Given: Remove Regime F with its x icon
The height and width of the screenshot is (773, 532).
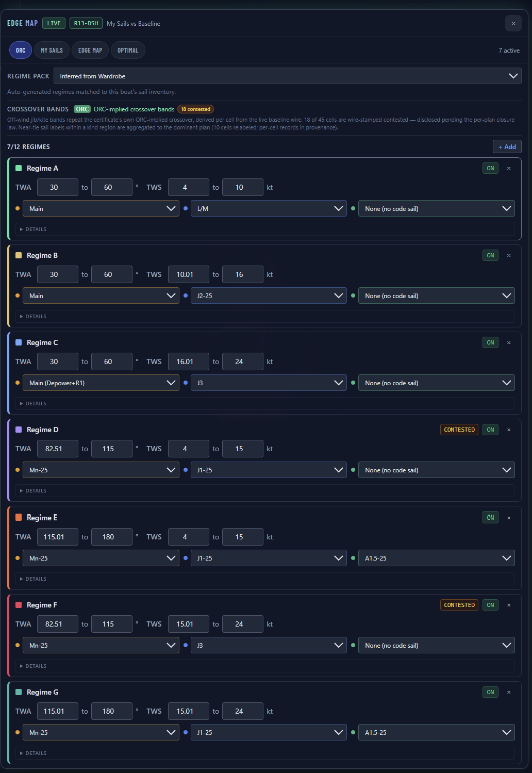Looking at the screenshot, I should point(509,605).
